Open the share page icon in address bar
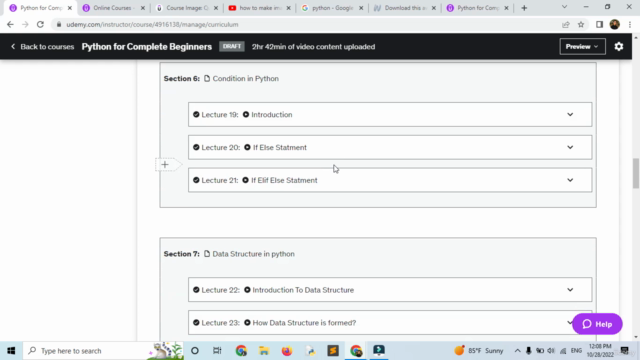 coord(566,24)
